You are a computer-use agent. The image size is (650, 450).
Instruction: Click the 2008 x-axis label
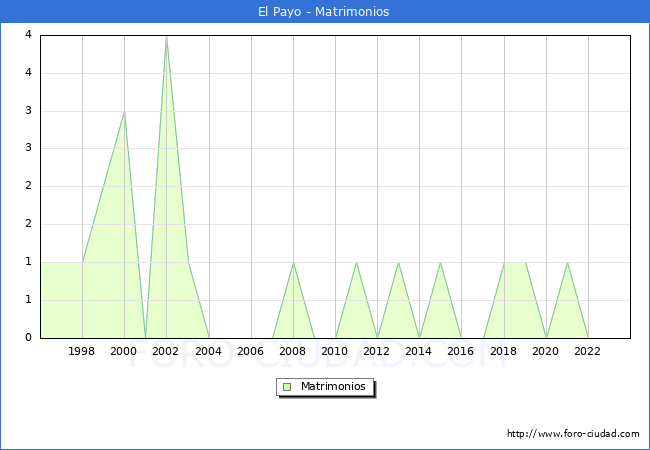point(293,351)
